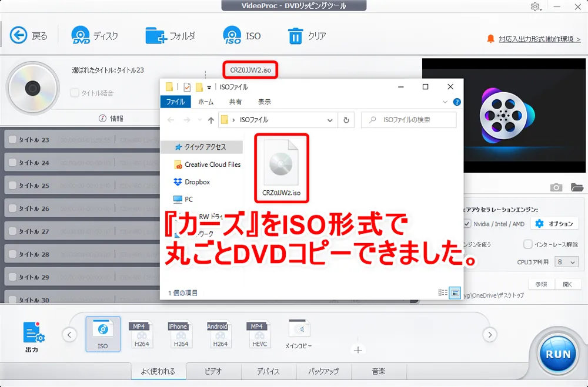This screenshot has width=588, height=387.
Task: Click the 参照 browse button
Action: click(x=541, y=284)
